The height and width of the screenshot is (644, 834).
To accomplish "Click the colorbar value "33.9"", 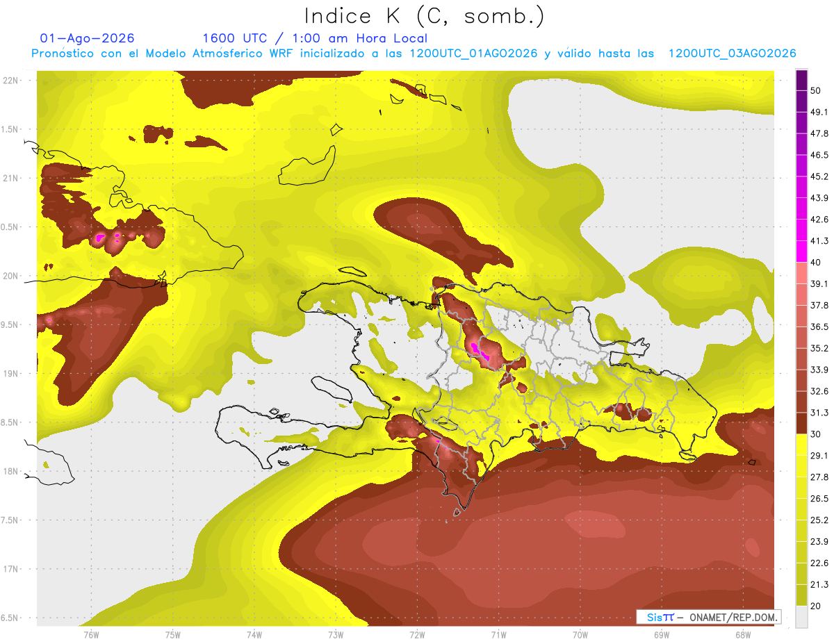I will point(819,370).
